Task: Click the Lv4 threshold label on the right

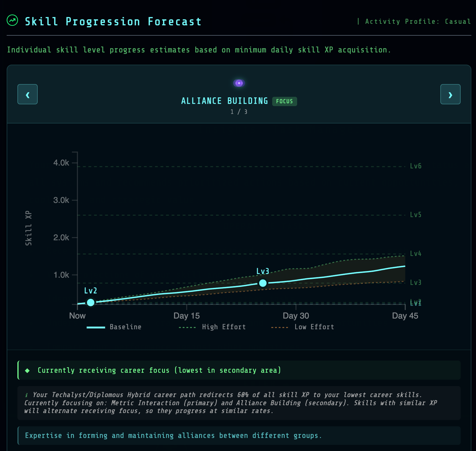Action: click(415, 254)
